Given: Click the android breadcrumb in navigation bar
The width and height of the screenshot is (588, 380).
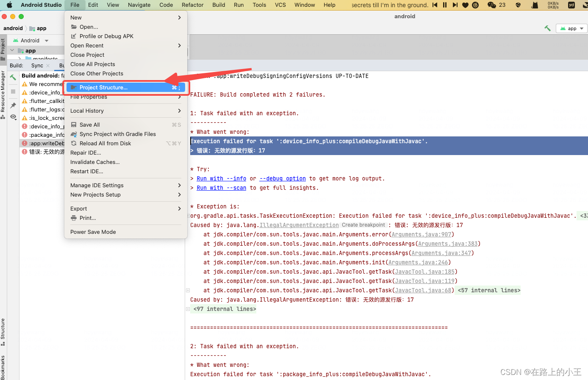Looking at the screenshot, I should click(x=13, y=28).
